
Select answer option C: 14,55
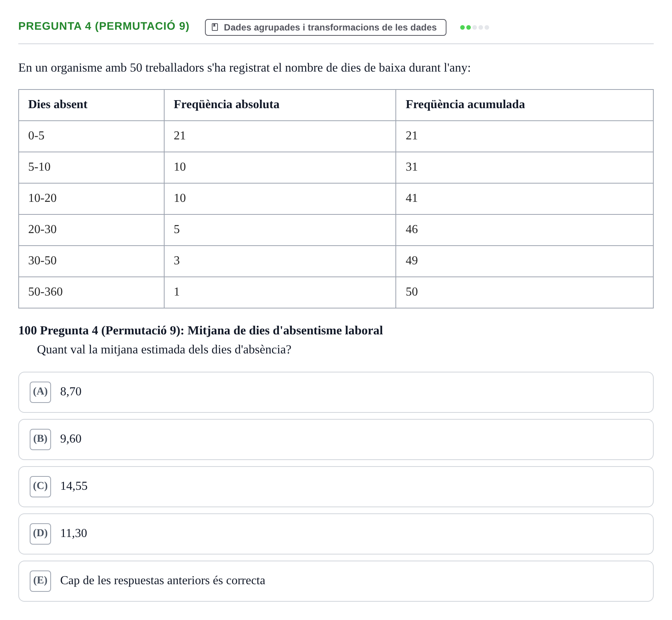point(336,487)
